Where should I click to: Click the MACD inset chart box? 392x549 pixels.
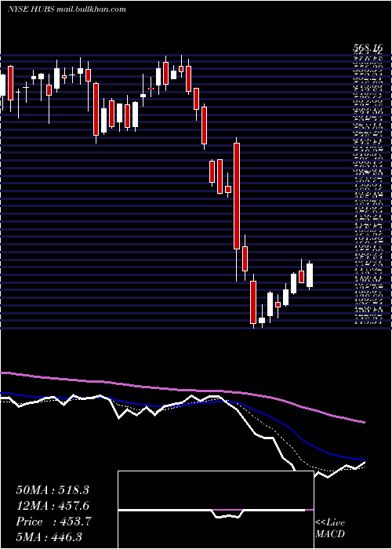pos(216,510)
